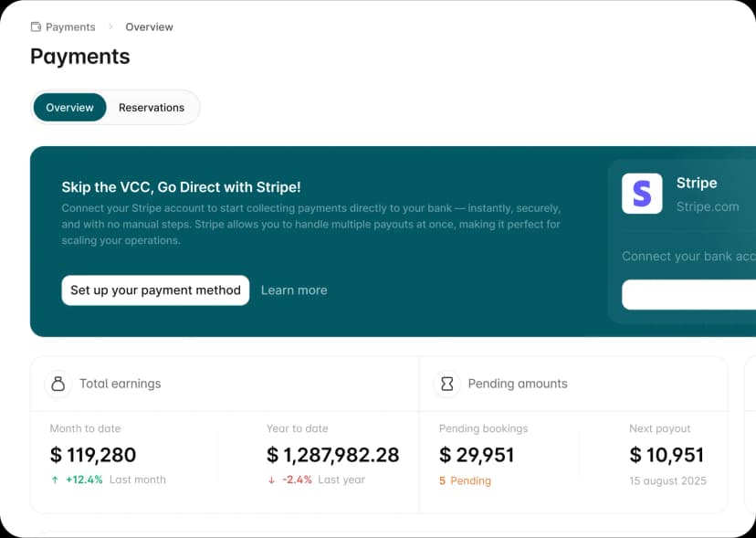Click the 5 Pending status label

coord(465,480)
